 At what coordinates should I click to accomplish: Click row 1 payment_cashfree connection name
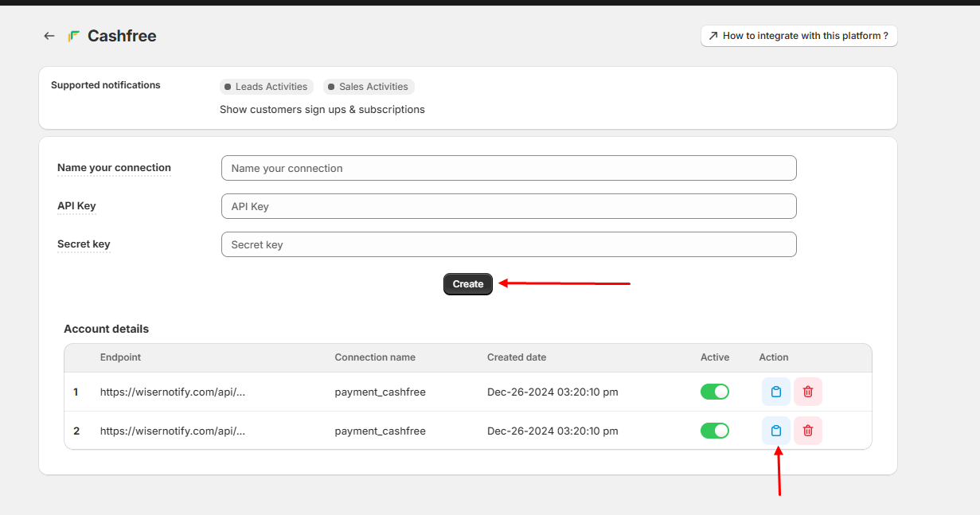[x=380, y=392]
